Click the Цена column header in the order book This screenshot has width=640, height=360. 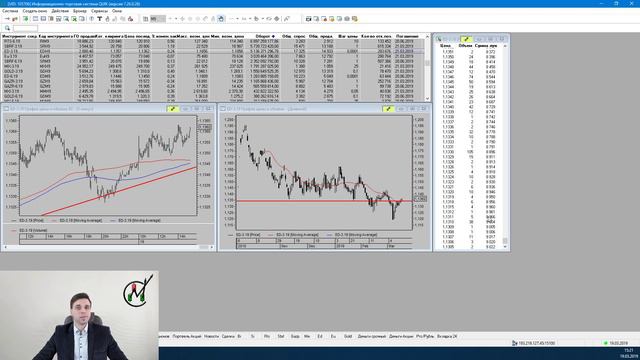(x=446, y=46)
